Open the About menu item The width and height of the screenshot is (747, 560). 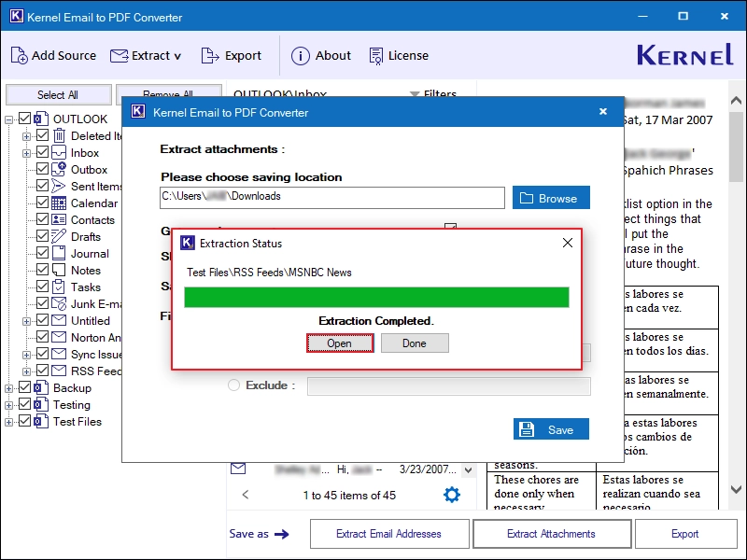(333, 56)
